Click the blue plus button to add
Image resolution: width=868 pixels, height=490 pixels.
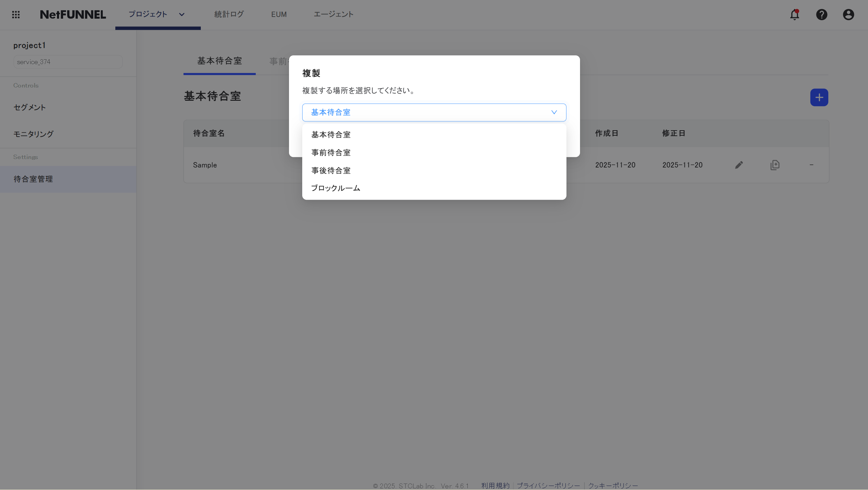(x=819, y=97)
